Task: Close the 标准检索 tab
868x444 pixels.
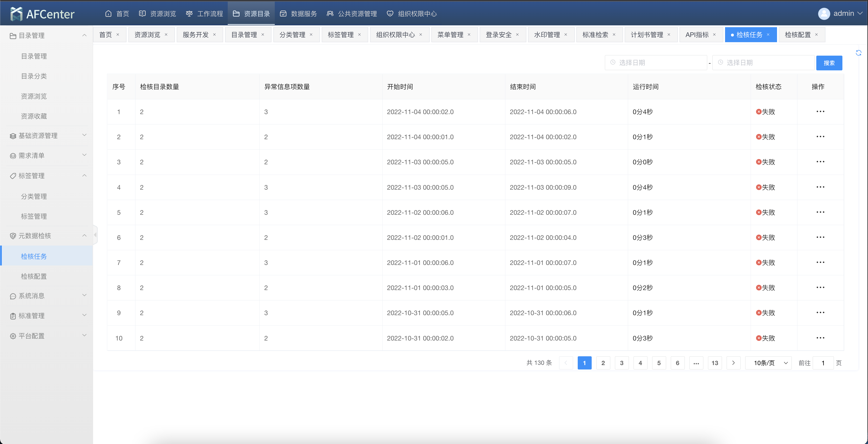Action: [x=614, y=34]
